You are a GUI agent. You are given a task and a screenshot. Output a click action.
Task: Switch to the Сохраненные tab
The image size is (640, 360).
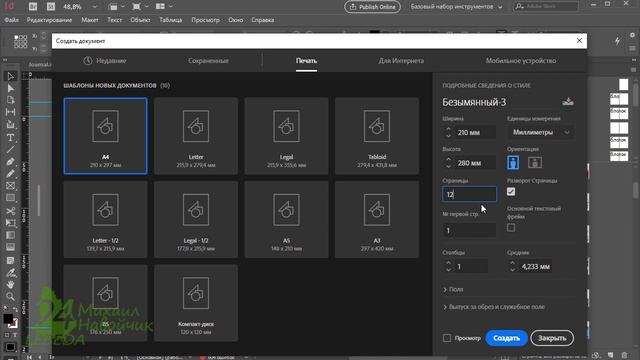(208, 61)
